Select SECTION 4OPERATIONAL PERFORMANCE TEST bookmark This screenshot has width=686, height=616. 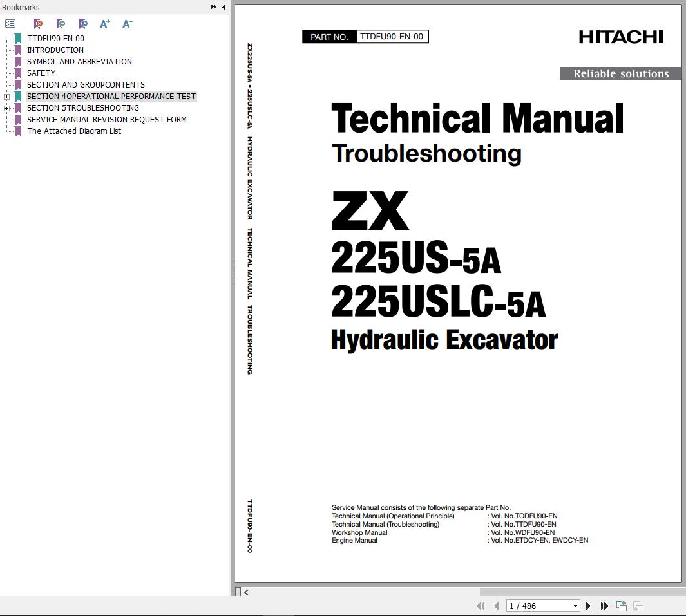[111, 96]
